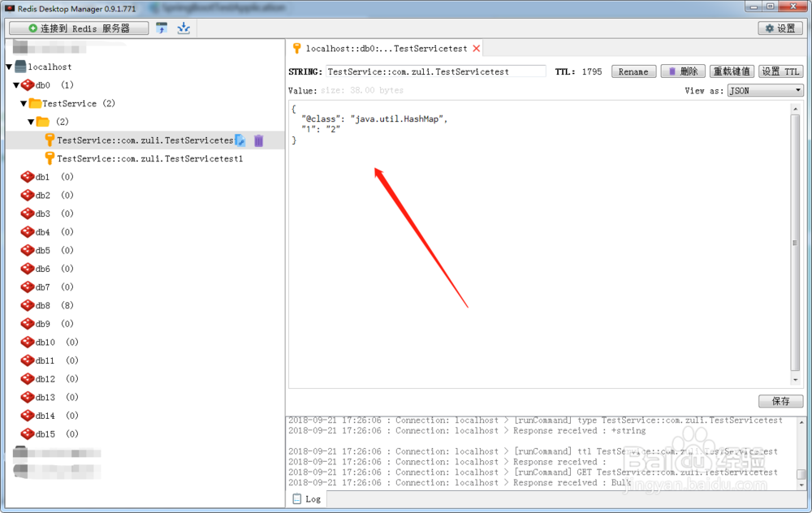Click the Save value button

tap(780, 401)
